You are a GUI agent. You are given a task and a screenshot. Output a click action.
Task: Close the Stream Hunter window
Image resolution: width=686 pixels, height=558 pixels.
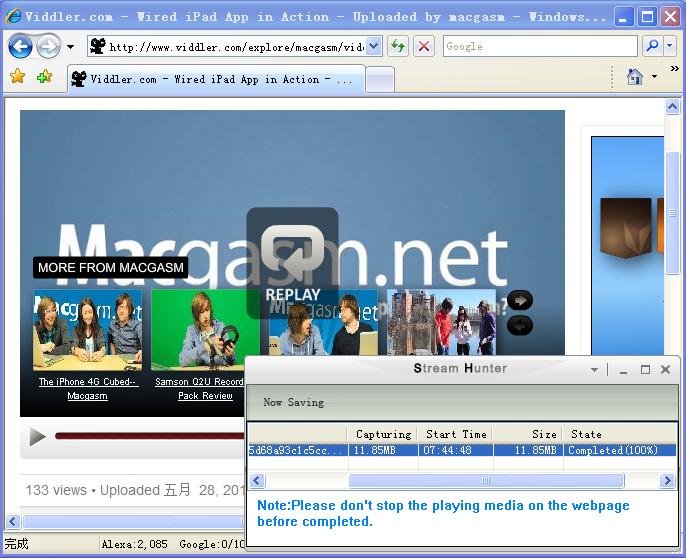tap(665, 370)
